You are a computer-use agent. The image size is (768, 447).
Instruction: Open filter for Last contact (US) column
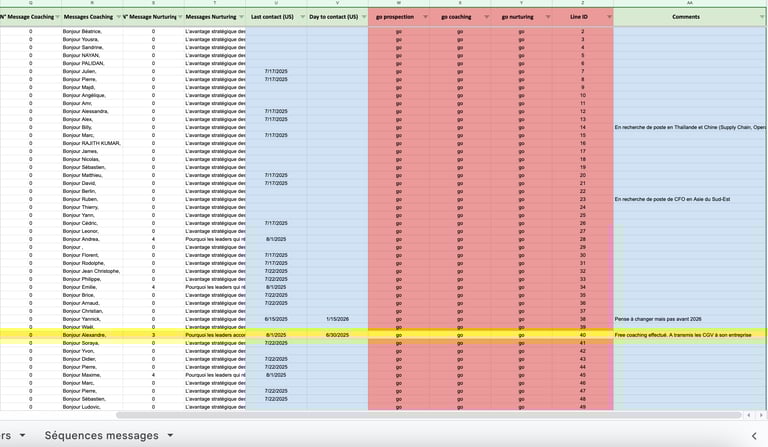303,17
